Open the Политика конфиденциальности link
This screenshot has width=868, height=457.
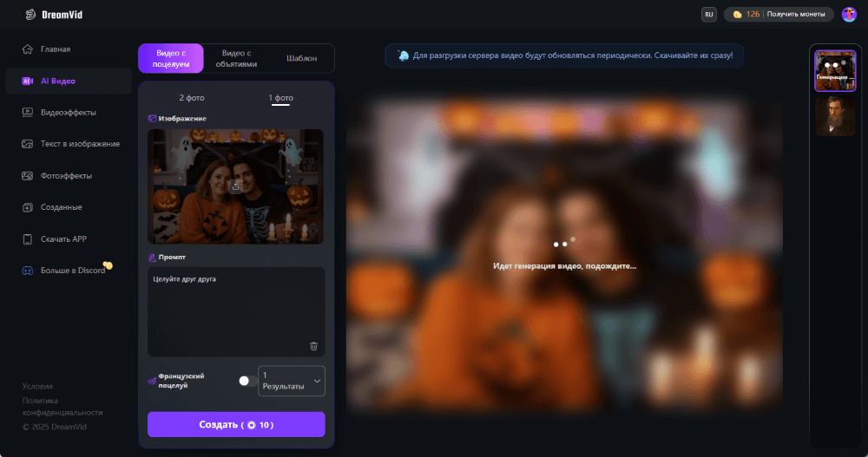pos(62,407)
